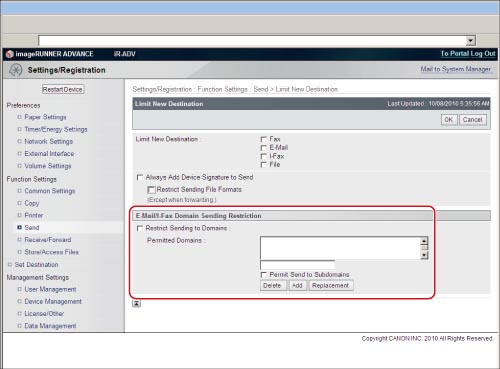The image size is (500, 369).
Task: Click the Last Updated timestamp text
Action: pos(438,104)
